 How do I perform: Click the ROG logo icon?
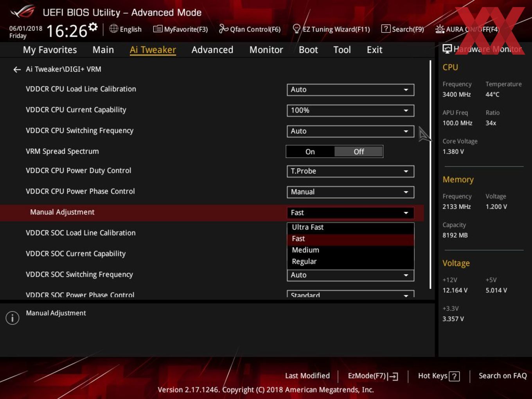pyautogui.click(x=23, y=11)
